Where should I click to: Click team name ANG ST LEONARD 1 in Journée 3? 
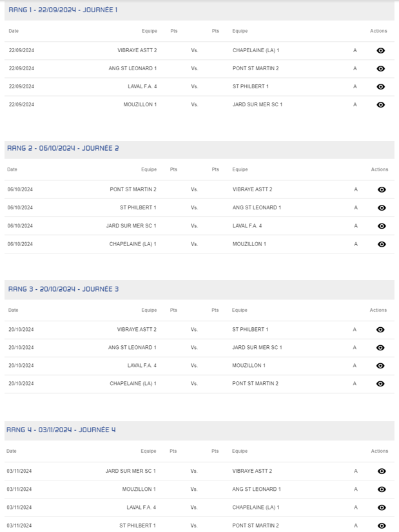tap(132, 348)
